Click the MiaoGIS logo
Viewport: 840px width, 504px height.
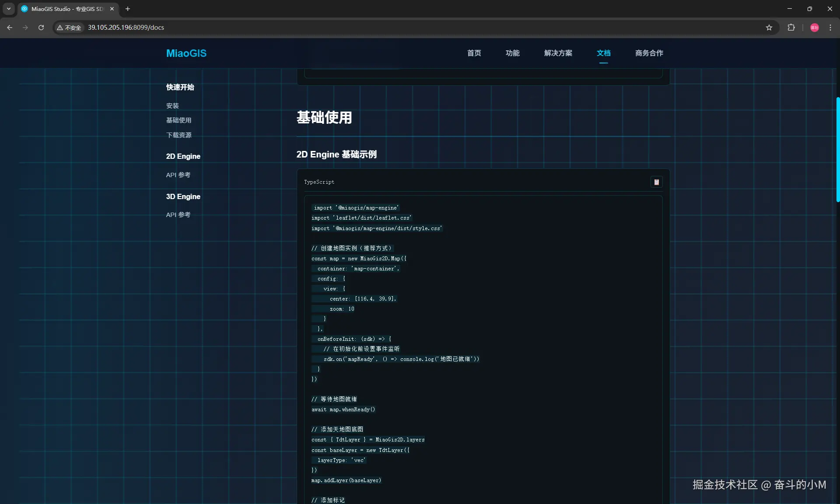click(x=186, y=53)
